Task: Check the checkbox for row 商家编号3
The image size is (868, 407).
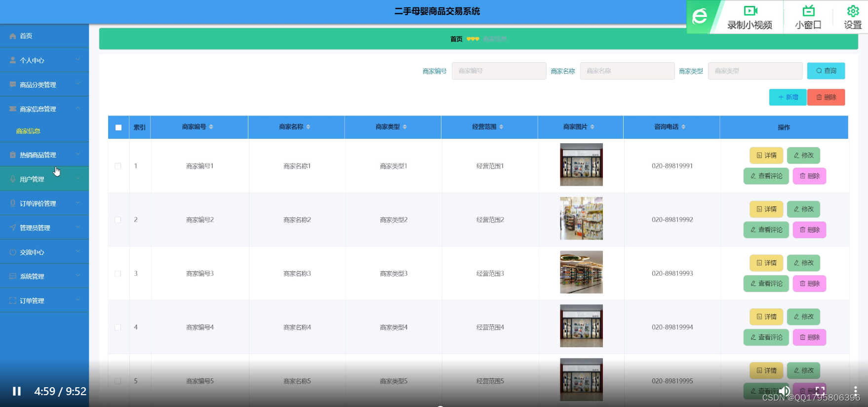Action: point(118,274)
